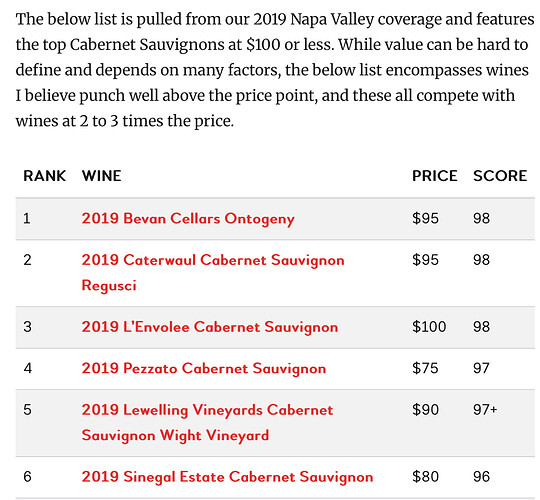Select the 96 score for Sinegal Estate
Image resolution: width=540 pixels, height=500 pixels.
(481, 477)
